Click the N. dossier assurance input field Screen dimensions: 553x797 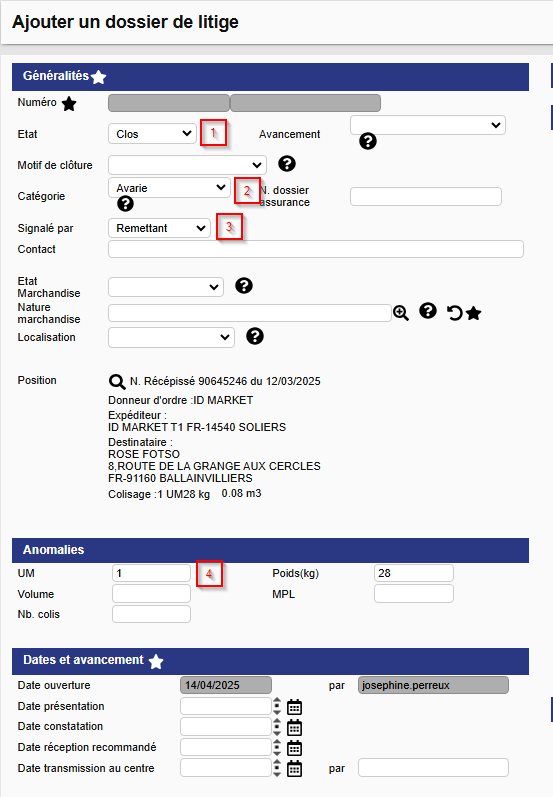click(426, 196)
